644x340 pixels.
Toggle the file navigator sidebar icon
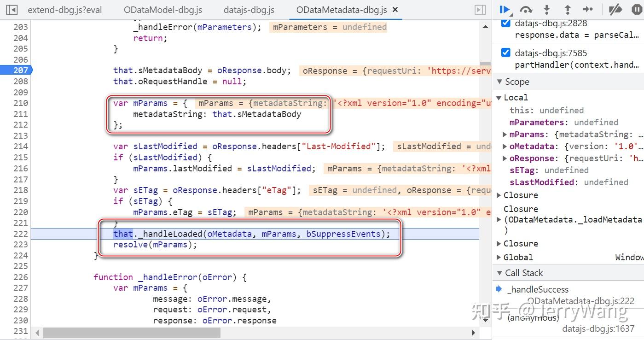point(12,10)
